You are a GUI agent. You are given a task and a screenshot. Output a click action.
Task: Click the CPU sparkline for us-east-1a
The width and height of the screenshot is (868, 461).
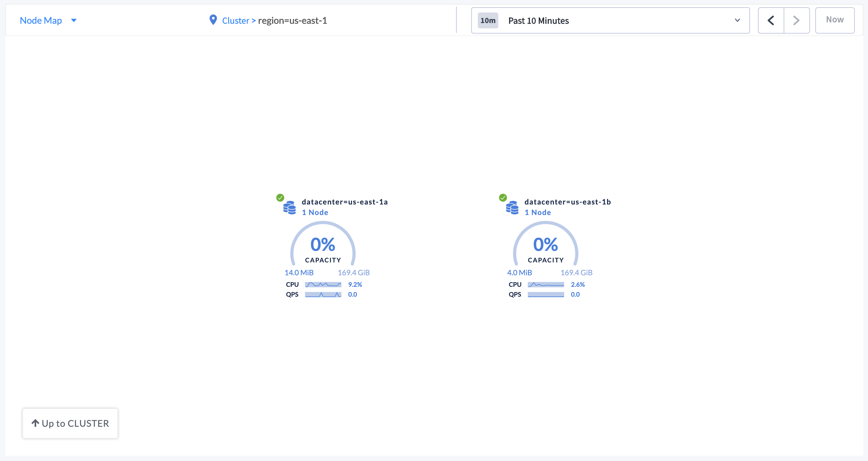pyautogui.click(x=323, y=285)
